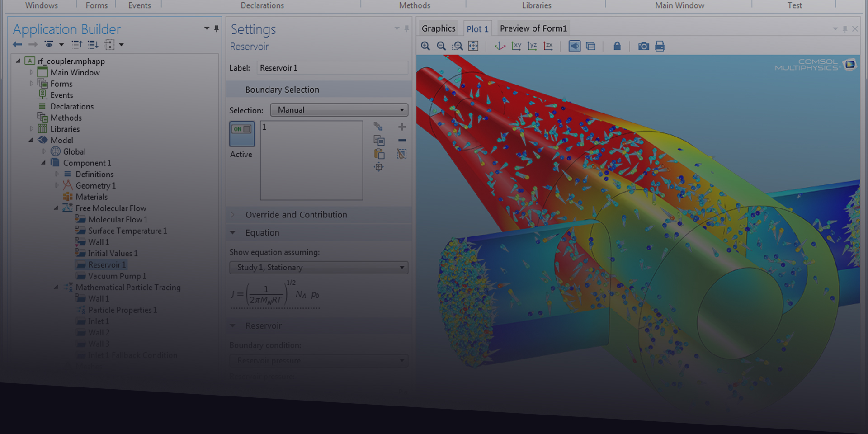Viewport: 868px width, 434px height.
Task: Select the Mathematical Particle Tracing node
Action: pos(128,287)
